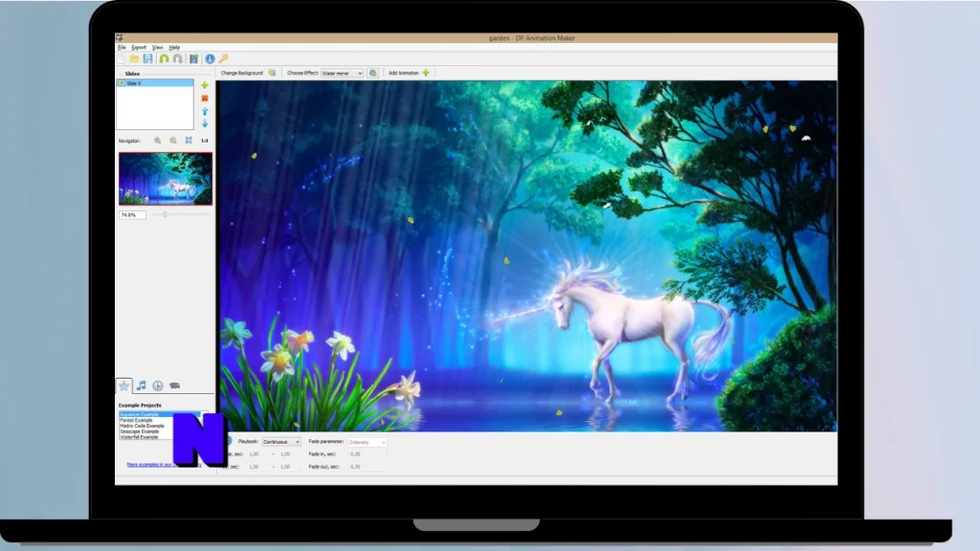Open the View menu
980x551 pixels.
tap(158, 48)
